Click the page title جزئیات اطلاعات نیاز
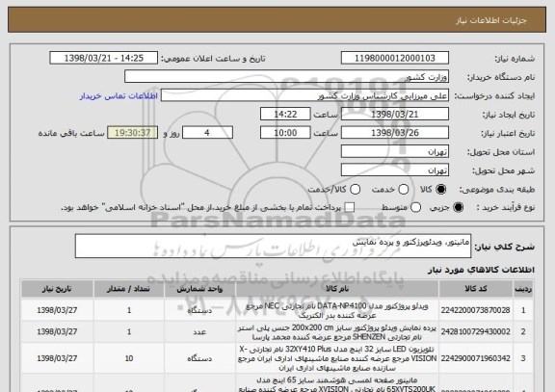The height and width of the screenshot is (392, 555). (491, 20)
